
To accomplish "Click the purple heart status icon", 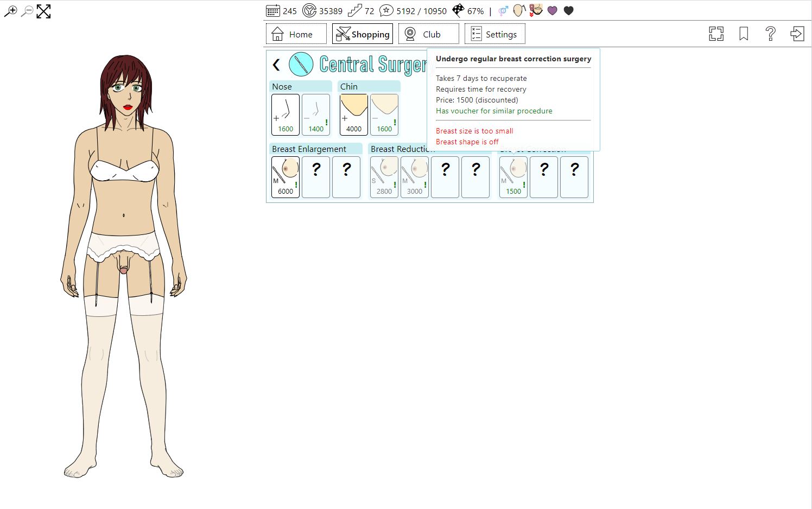I will [x=552, y=11].
